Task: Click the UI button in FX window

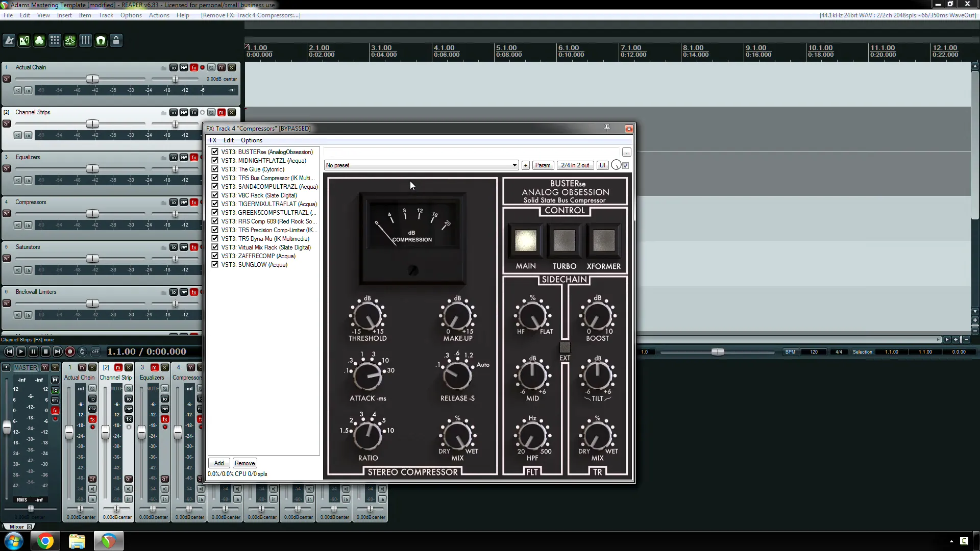Action: 603,165
